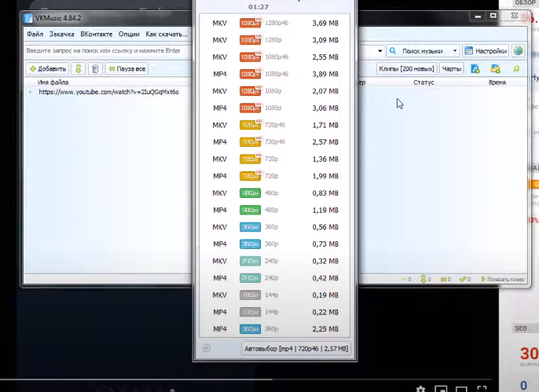The image size is (539, 392).
Task: Click the queued count icon in status bar
Action: point(404,280)
